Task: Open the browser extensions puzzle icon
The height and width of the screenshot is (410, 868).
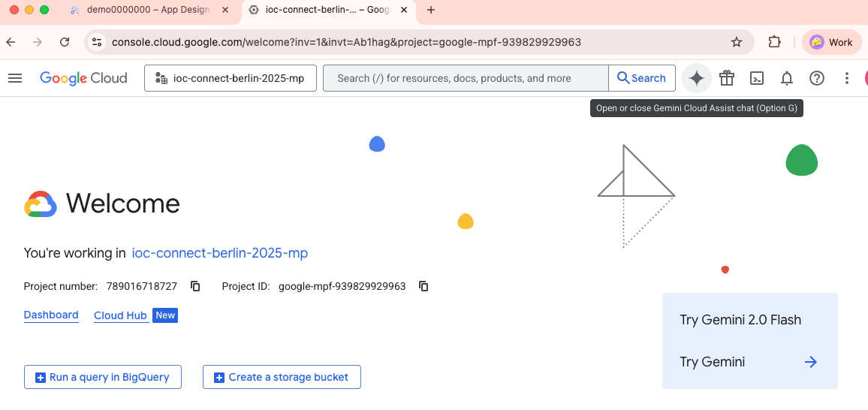Action: 774,42
